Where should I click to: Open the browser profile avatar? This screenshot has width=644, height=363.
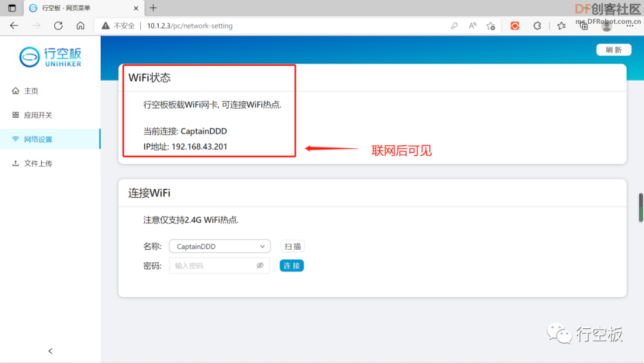click(606, 26)
